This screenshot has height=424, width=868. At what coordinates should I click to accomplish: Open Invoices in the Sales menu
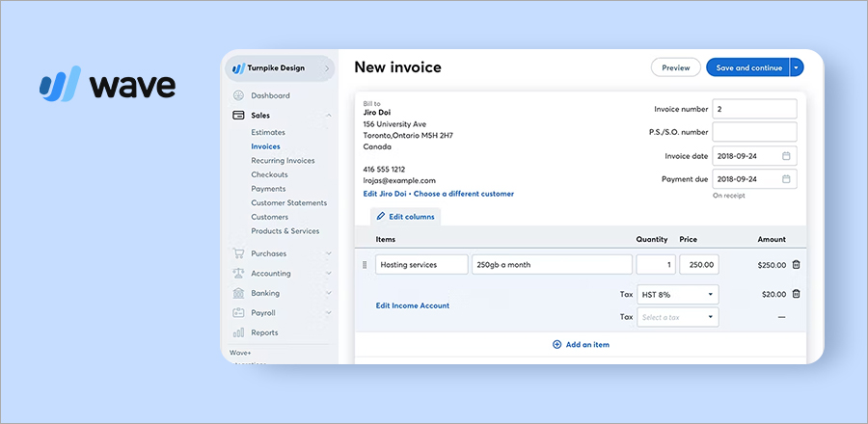point(266,146)
